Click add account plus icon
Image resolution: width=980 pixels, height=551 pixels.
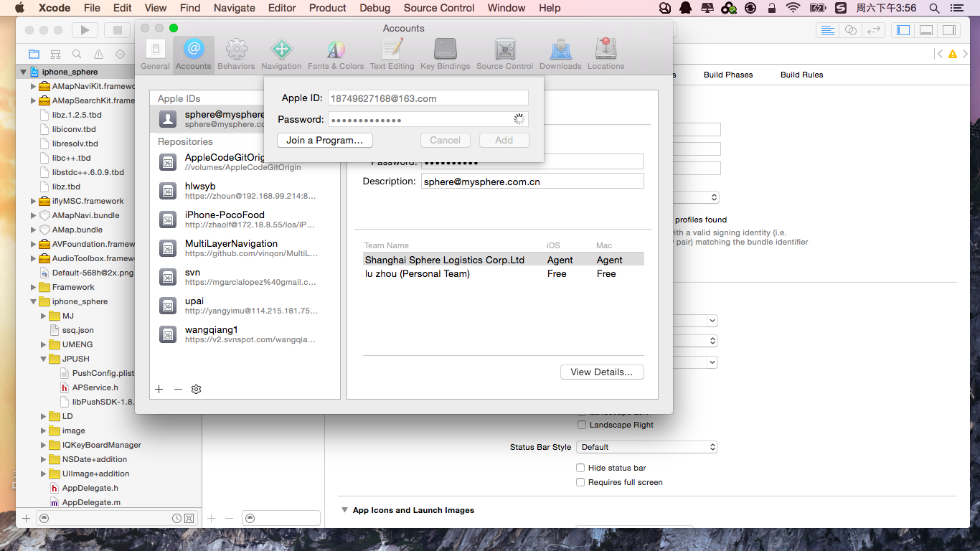[159, 389]
